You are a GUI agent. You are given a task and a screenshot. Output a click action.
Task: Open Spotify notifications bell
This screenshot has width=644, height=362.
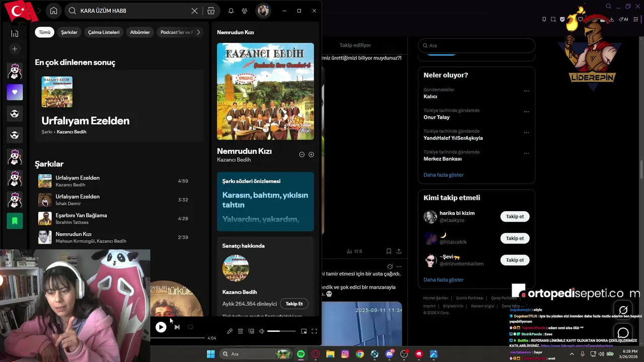point(231,11)
